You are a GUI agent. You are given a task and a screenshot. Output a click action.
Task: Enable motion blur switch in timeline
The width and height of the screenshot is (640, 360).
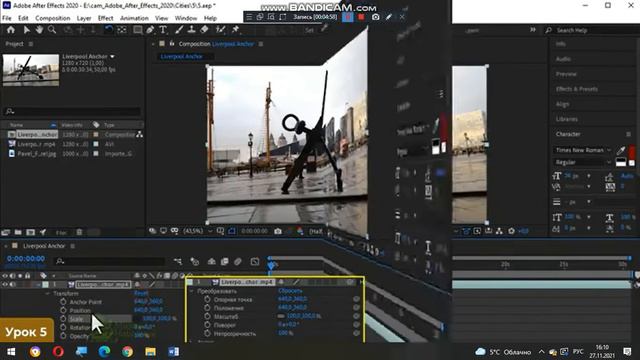tap(238, 261)
